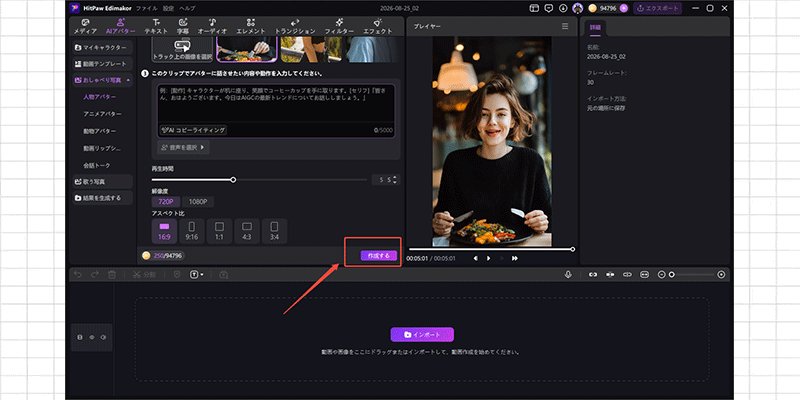
Task: Click the avatar script text field
Action: (x=276, y=104)
